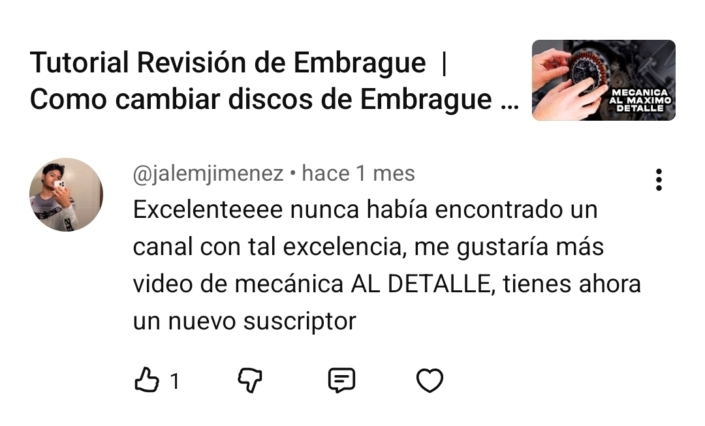This screenshot has height=426, width=705.
Task: Click the like count number 1
Action: coord(175,381)
